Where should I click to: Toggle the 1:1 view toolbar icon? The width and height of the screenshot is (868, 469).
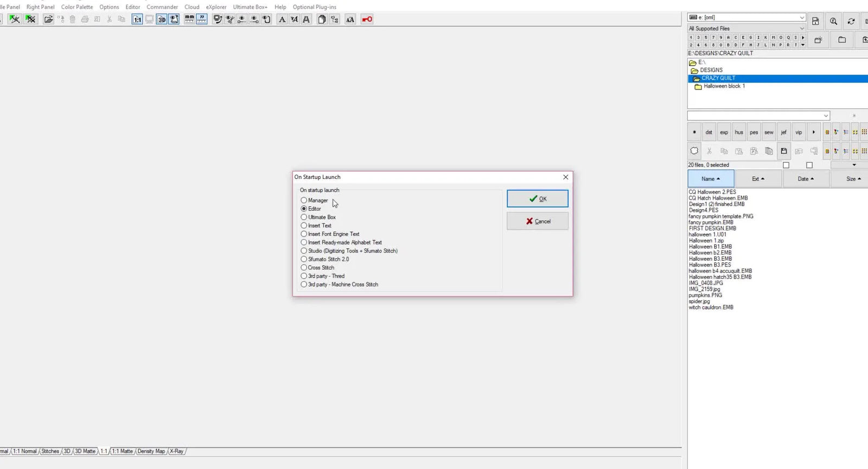(x=137, y=20)
